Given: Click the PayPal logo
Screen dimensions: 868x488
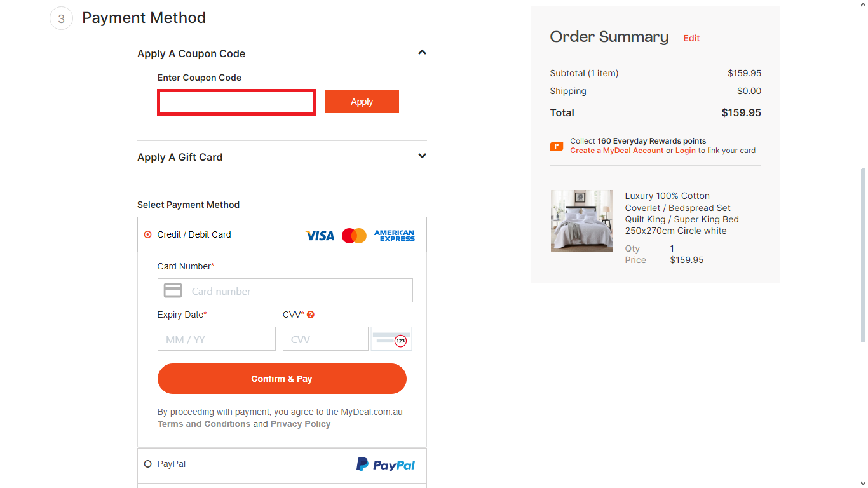Looking at the screenshot, I should coord(385,464).
